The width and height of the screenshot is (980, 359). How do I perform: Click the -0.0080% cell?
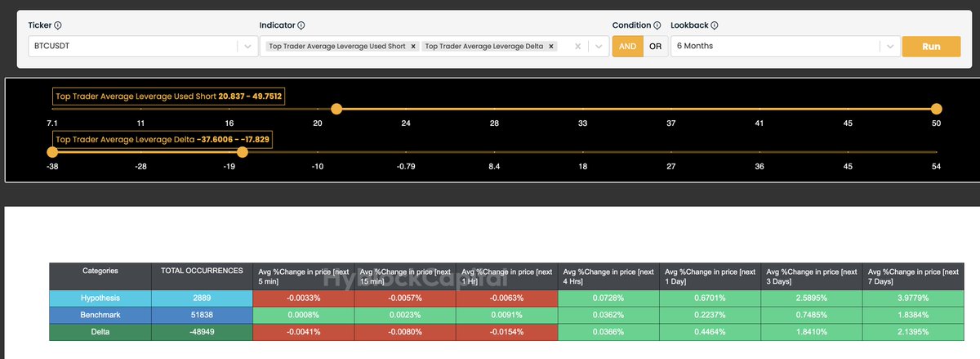pos(405,331)
